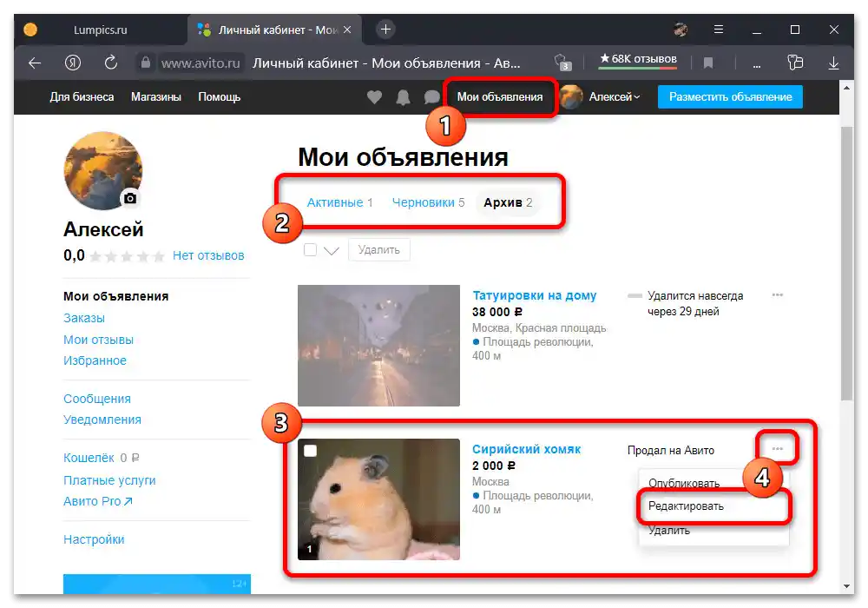Reload the page with the refresh icon
Image resolution: width=868 pixels, height=608 pixels.
coord(111,63)
